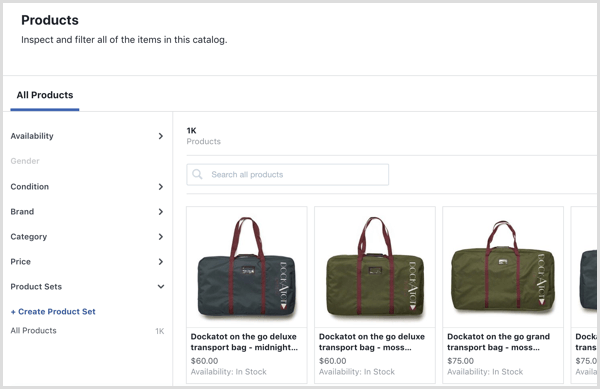Image resolution: width=600 pixels, height=389 pixels.
Task: Click the magnifier icon in search box
Action: tap(197, 174)
